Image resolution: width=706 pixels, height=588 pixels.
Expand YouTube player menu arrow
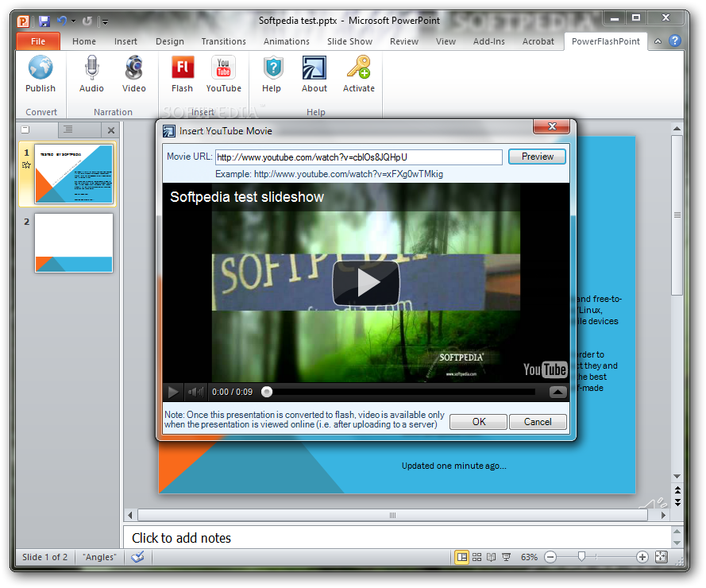click(x=557, y=392)
